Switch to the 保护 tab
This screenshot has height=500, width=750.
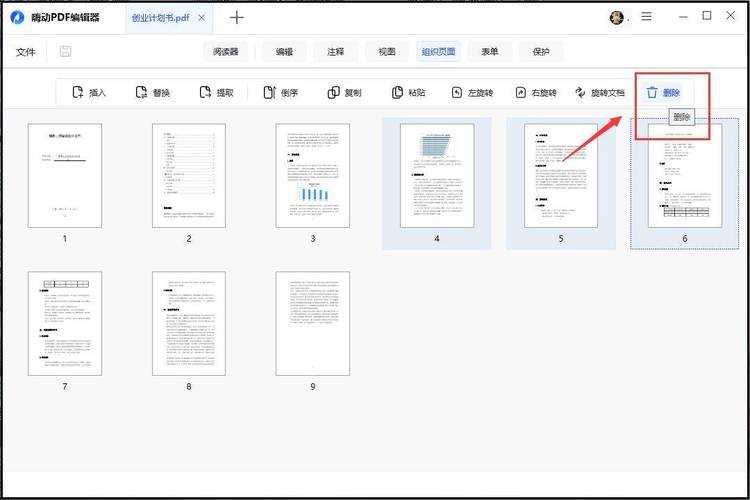click(x=541, y=52)
